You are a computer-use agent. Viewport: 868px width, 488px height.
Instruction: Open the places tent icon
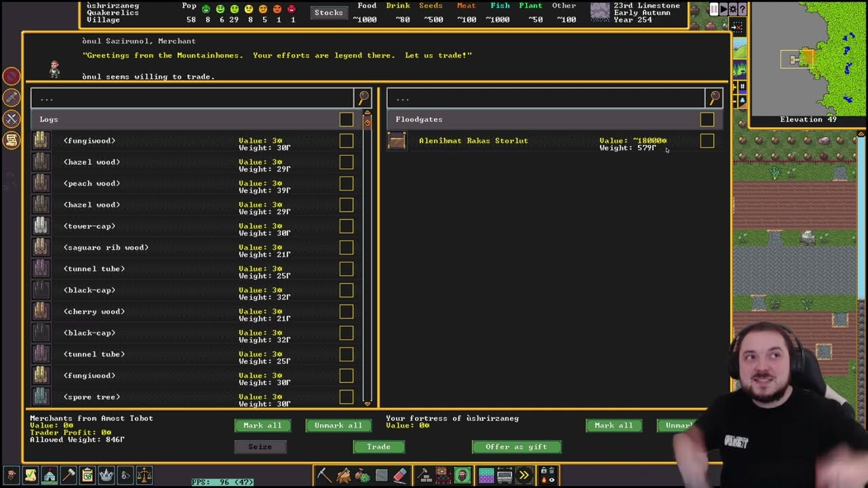(50, 475)
